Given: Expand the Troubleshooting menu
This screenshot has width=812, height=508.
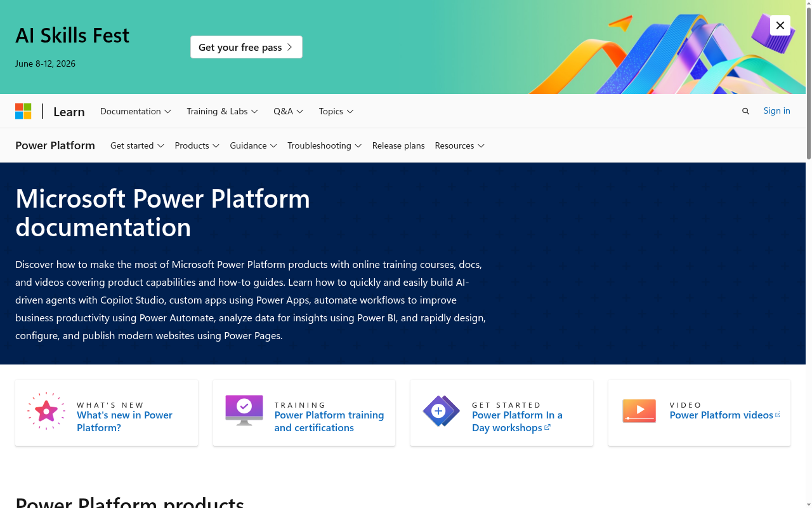Looking at the screenshot, I should click(x=324, y=145).
